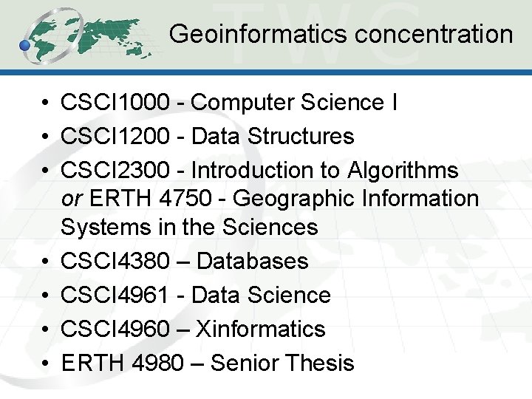This screenshot has height=399, width=532.
Task: Click the blue horizontal divider bar
Action: pos(266,72)
